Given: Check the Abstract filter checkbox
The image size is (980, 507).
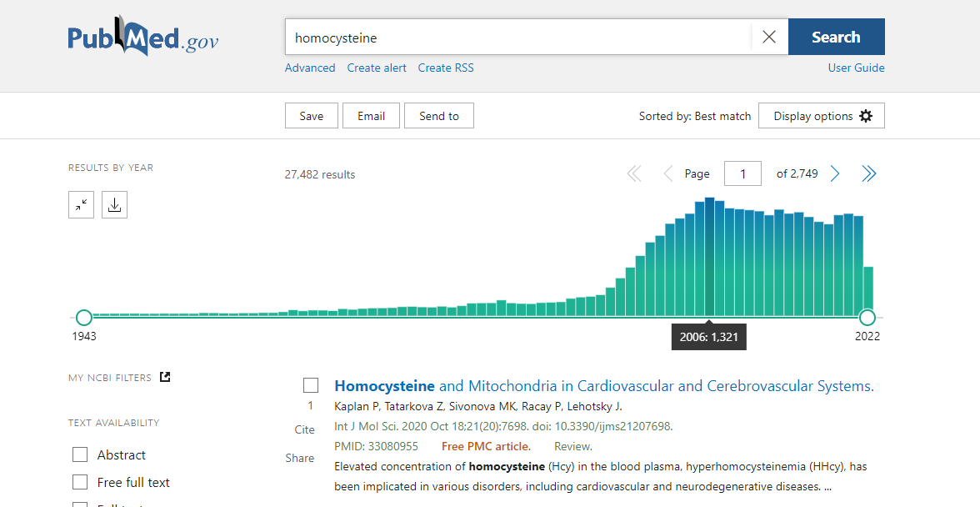Looking at the screenshot, I should point(80,454).
